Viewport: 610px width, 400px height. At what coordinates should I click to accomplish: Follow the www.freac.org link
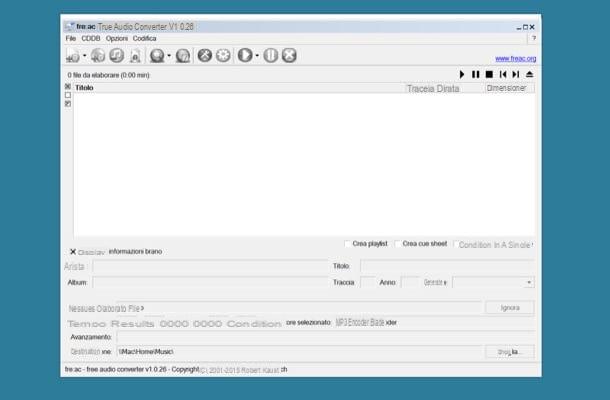point(515,58)
